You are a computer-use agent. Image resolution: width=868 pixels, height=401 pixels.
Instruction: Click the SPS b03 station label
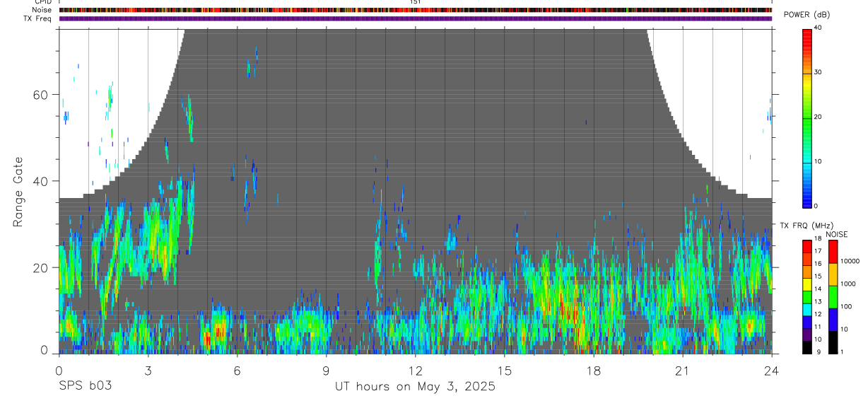85,387
